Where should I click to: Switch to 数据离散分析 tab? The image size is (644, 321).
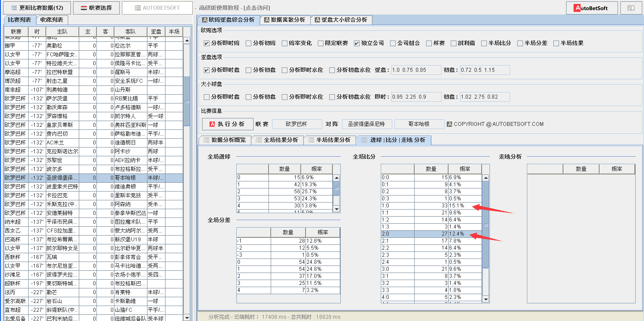point(285,20)
